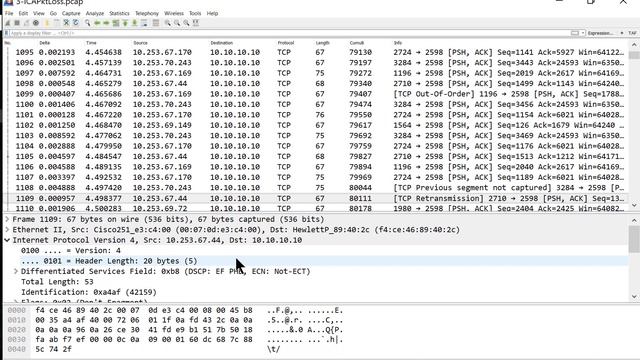Select 'Identification: 0xa4af (42159)' field
640x360 pixels.
click(89, 292)
